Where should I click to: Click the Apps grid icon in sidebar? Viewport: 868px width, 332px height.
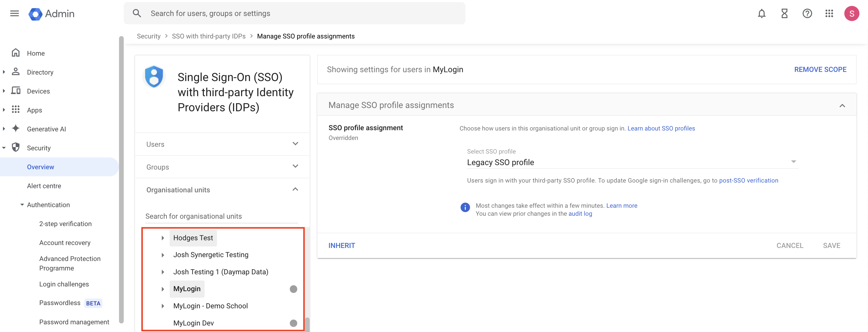(16, 109)
